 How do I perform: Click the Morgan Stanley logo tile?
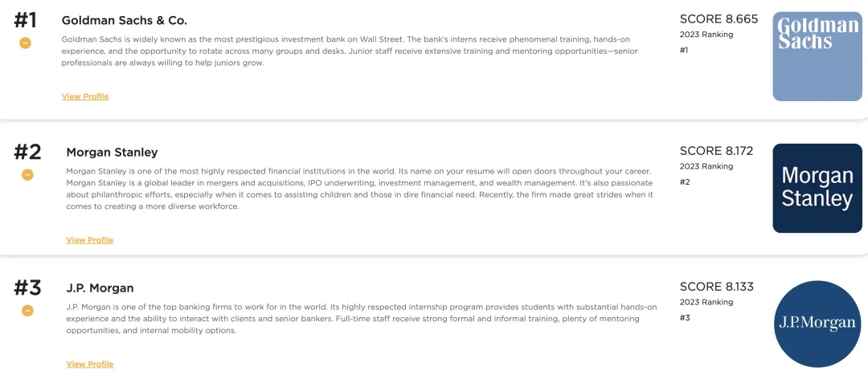pos(817,188)
